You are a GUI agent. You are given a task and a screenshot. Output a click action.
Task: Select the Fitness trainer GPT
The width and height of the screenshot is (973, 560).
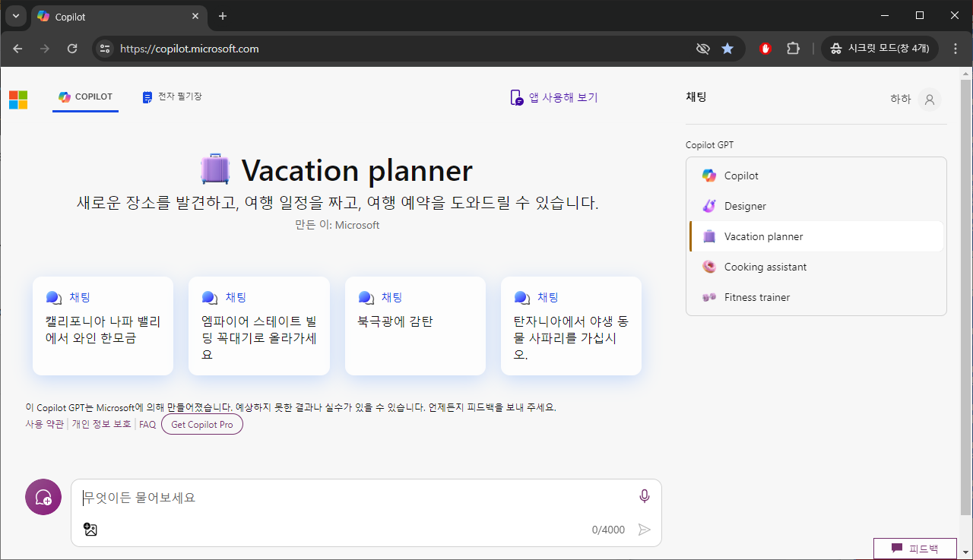pyautogui.click(x=816, y=297)
